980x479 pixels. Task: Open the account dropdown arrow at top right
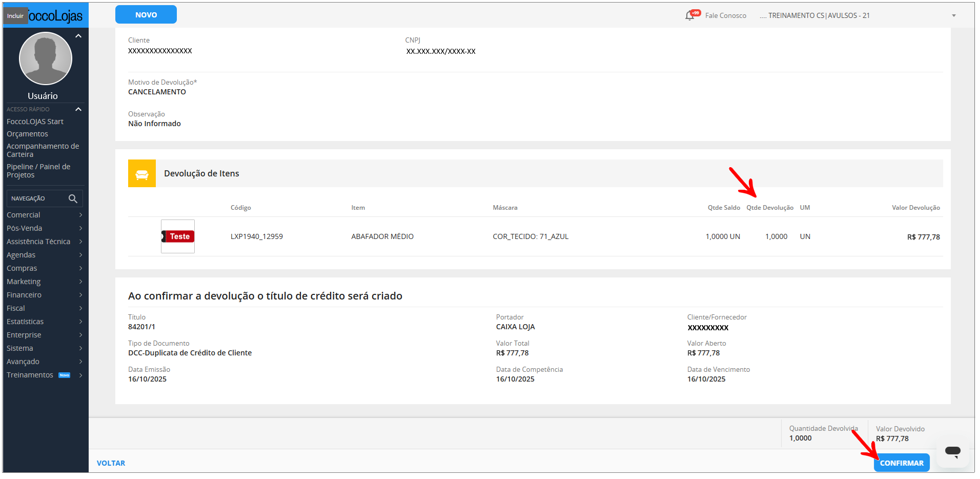954,16
